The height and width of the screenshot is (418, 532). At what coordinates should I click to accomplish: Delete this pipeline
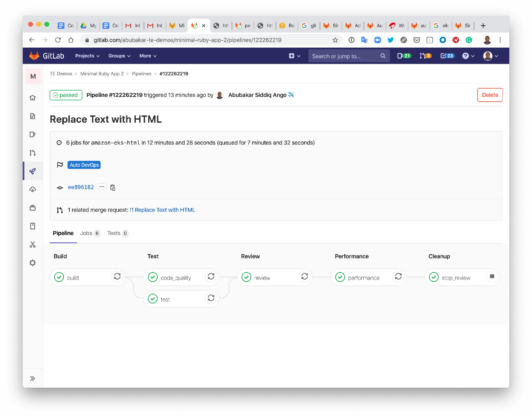(x=490, y=95)
